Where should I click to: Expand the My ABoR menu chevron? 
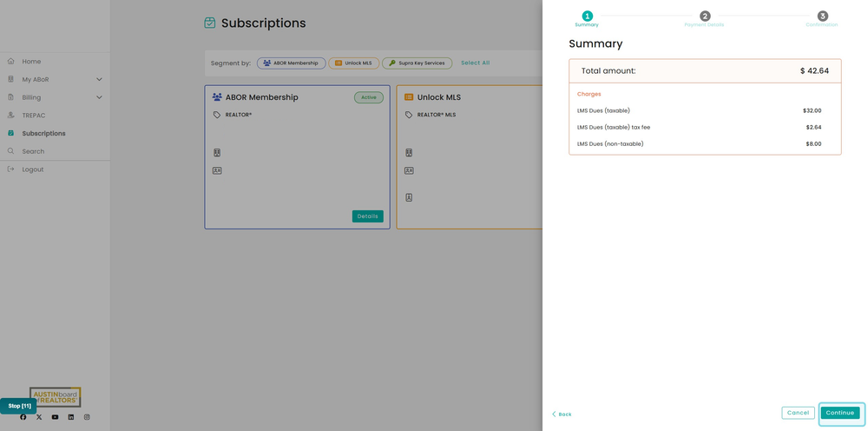tap(99, 79)
